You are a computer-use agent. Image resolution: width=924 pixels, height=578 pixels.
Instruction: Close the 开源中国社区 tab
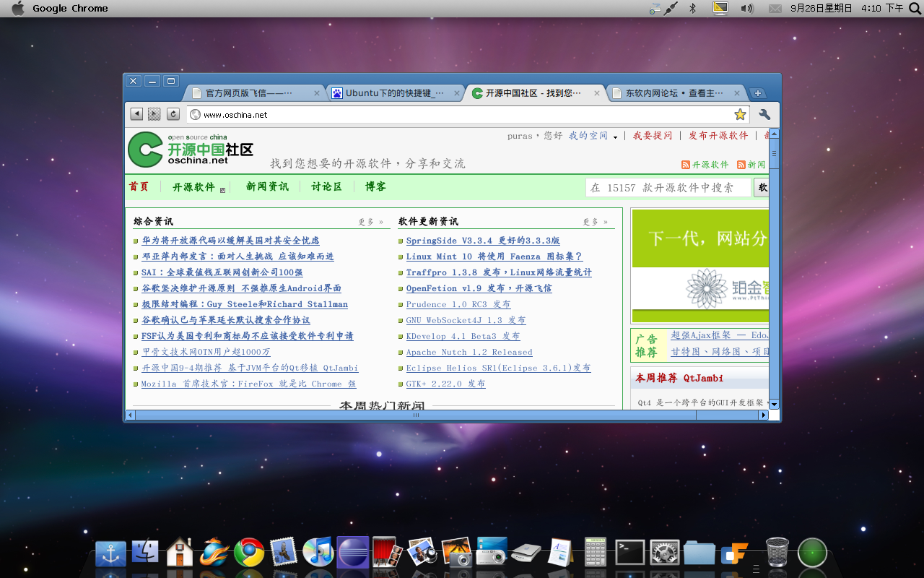(597, 93)
